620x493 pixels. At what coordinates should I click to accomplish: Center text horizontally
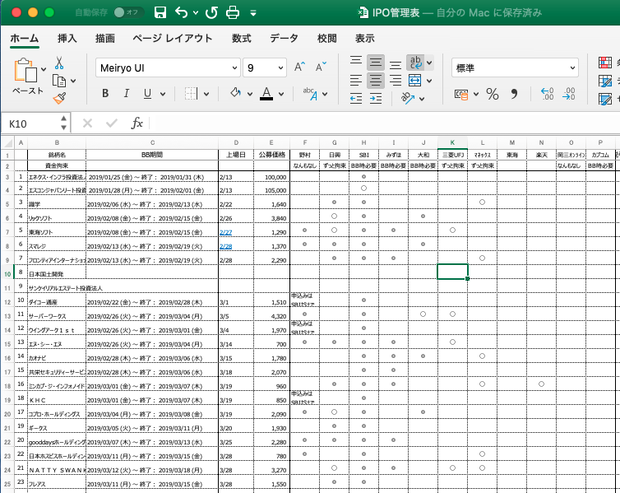376,81
